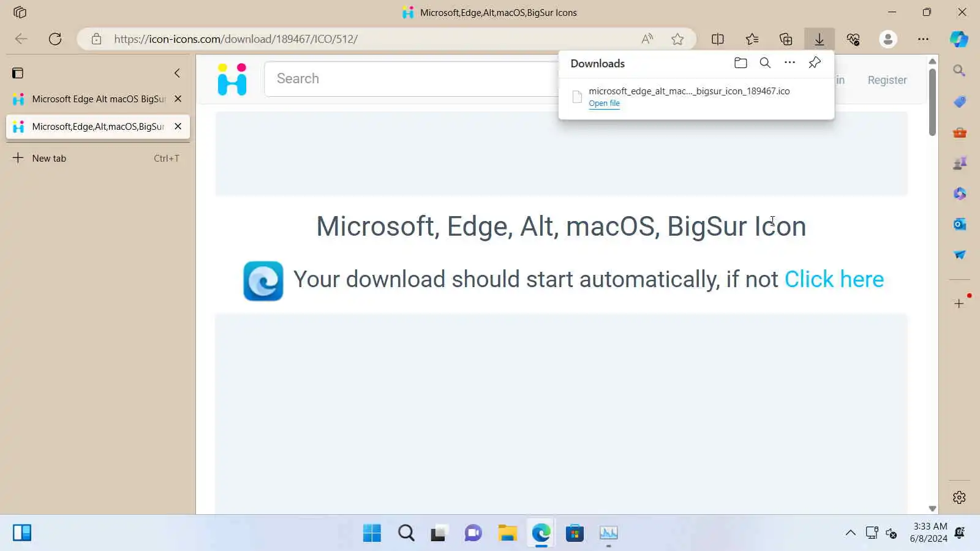This screenshot has width=980, height=551.
Task: Open the Workspaces icon in title bar
Action: click(x=20, y=12)
